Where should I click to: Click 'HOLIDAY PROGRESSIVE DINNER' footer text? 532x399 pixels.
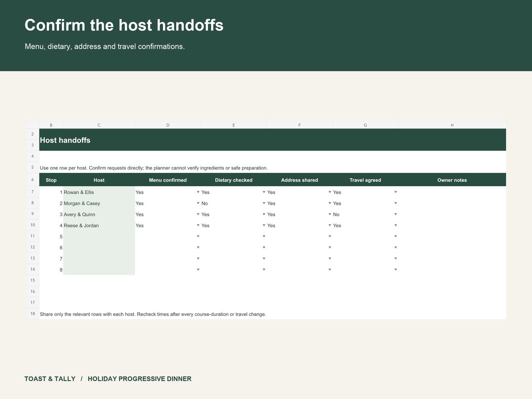coord(139,379)
